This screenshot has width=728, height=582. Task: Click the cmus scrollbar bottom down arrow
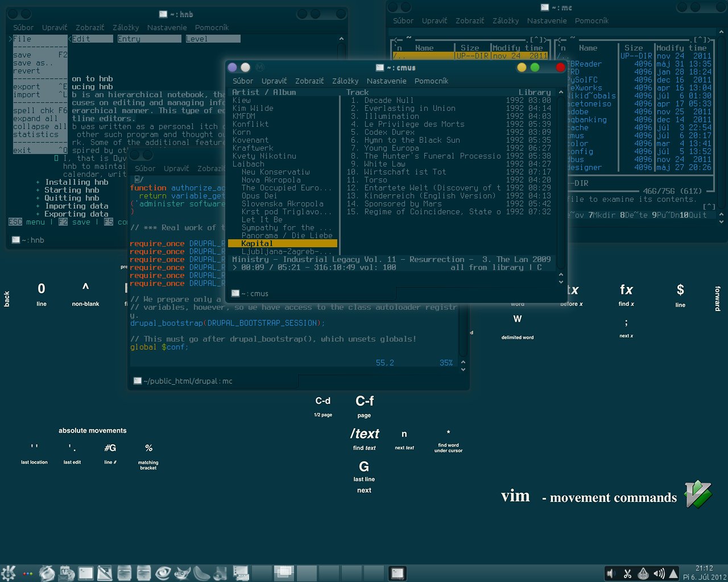[561, 282]
